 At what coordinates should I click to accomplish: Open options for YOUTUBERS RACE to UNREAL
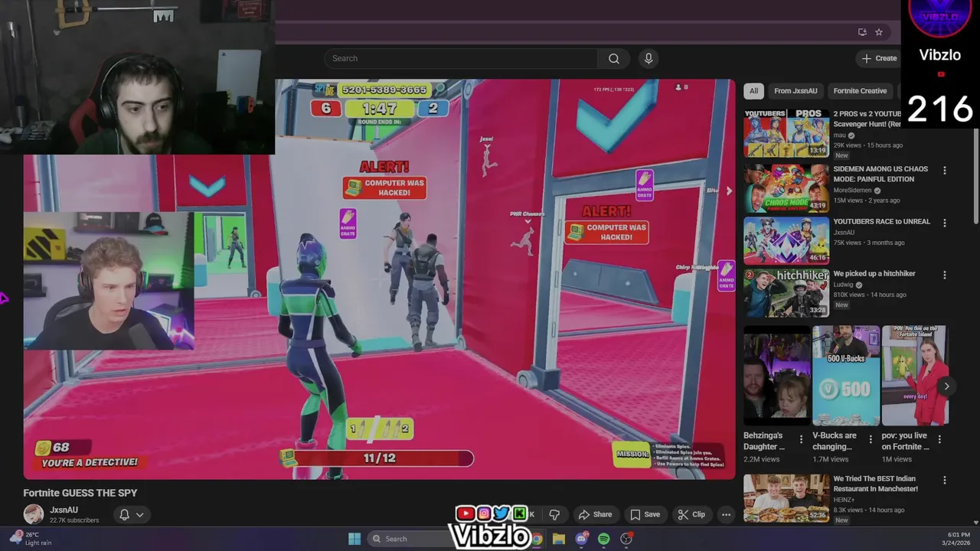[x=944, y=223]
